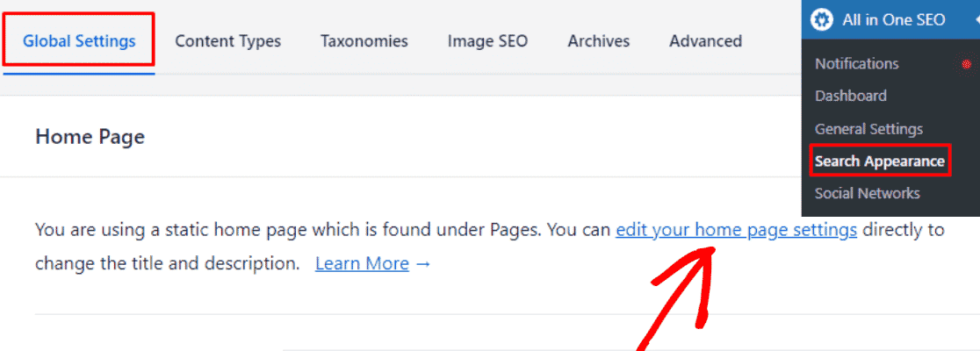Click the static home page description text
The image size is (980, 351).
[489, 247]
